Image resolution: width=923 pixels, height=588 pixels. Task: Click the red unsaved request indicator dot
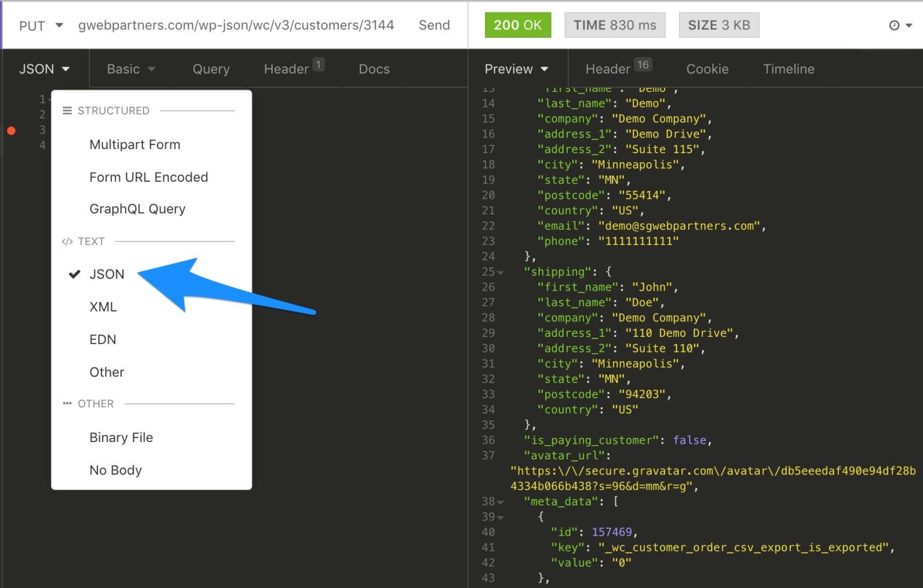(x=11, y=130)
